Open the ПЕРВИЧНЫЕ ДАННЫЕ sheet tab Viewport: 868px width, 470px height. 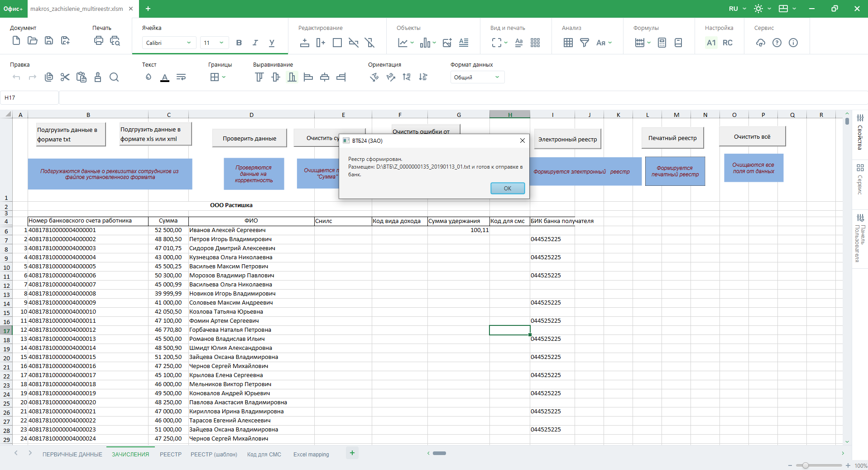[x=72, y=454]
